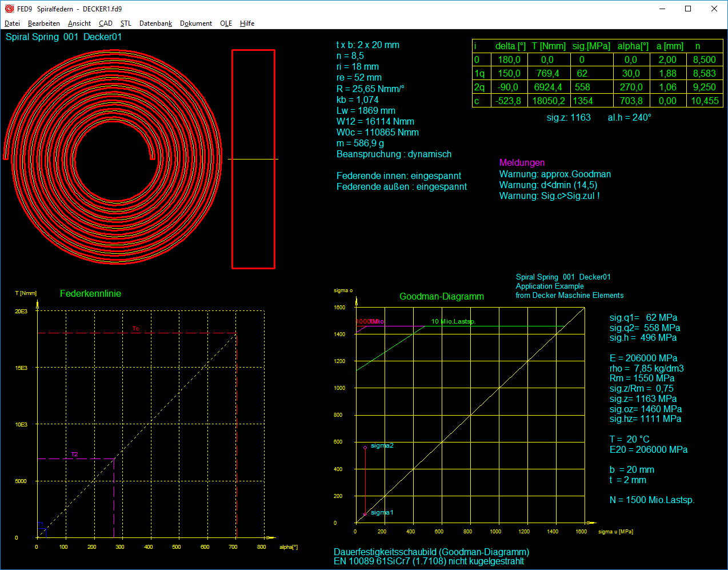This screenshot has height=570, width=728.
Task: Open the Bearbeiten menu
Action: [x=44, y=23]
